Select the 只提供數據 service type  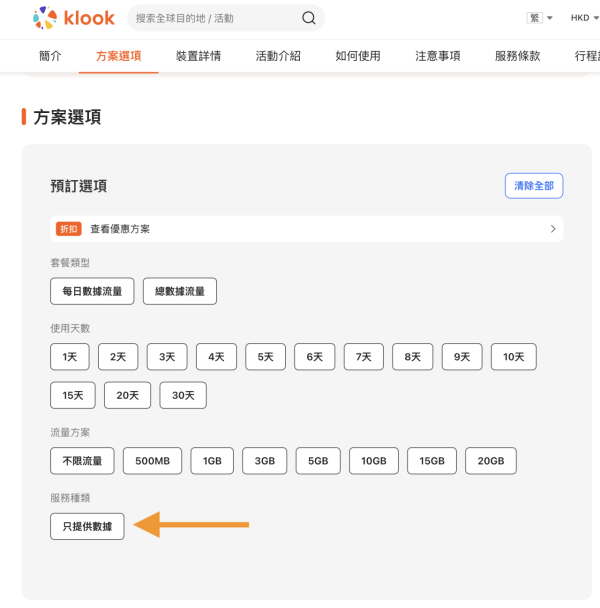(87, 526)
